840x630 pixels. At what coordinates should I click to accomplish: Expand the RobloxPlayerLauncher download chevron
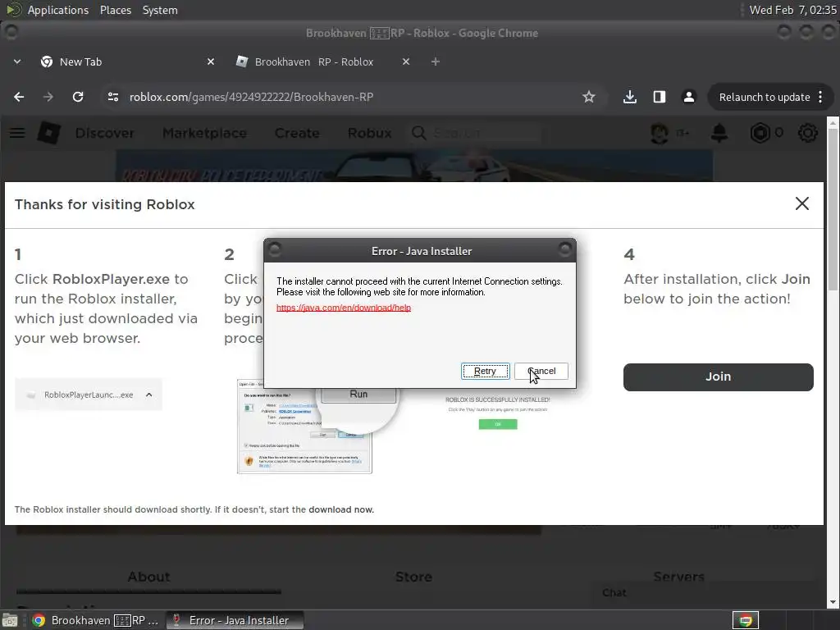[149, 395]
